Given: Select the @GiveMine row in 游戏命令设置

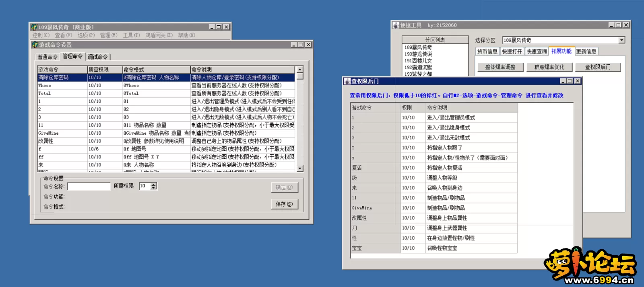Looking at the screenshot, I should pyautogui.click(x=166, y=133).
